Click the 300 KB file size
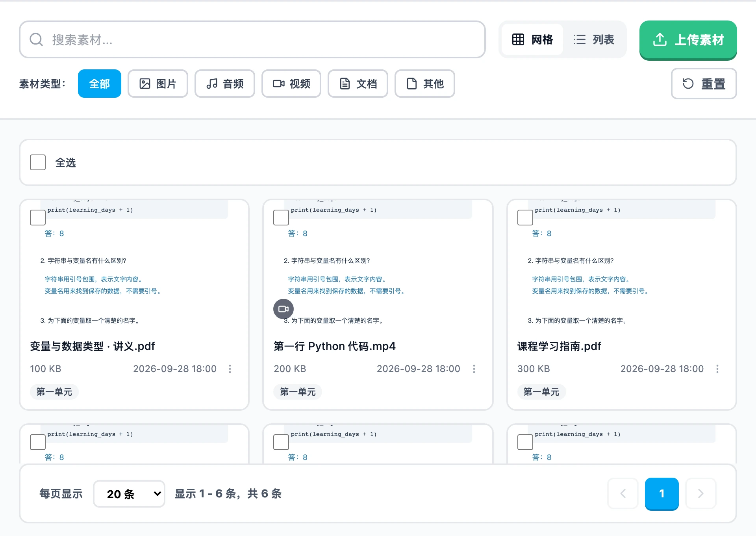This screenshot has height=536, width=756. coord(534,369)
